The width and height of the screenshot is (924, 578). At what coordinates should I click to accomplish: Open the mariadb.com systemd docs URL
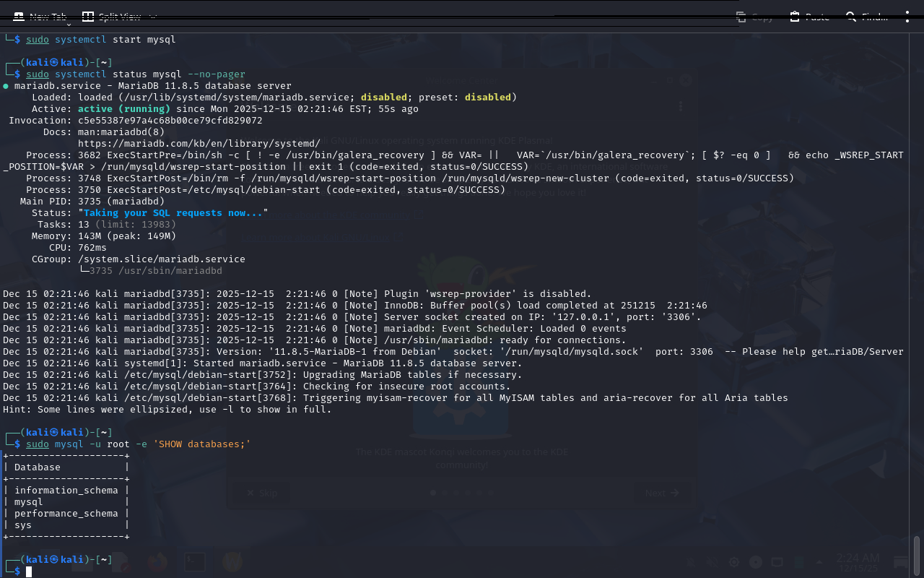[199, 144]
